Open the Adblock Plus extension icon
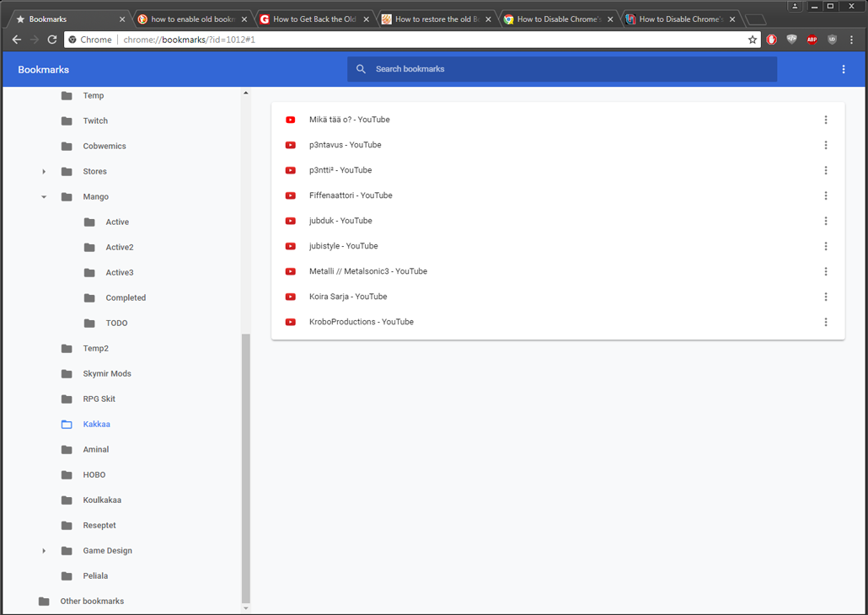The image size is (868, 615). click(812, 40)
